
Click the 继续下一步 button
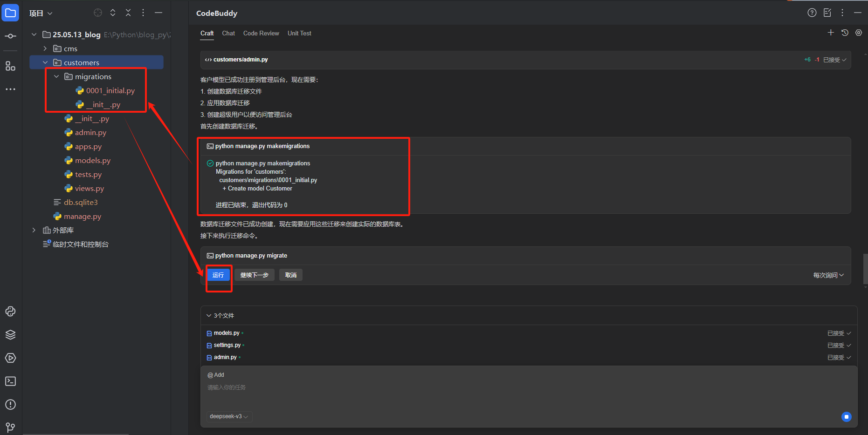(255, 275)
